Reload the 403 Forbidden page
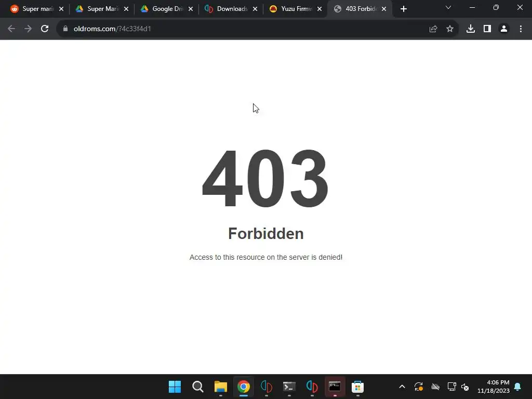The image size is (532, 399). tap(45, 29)
